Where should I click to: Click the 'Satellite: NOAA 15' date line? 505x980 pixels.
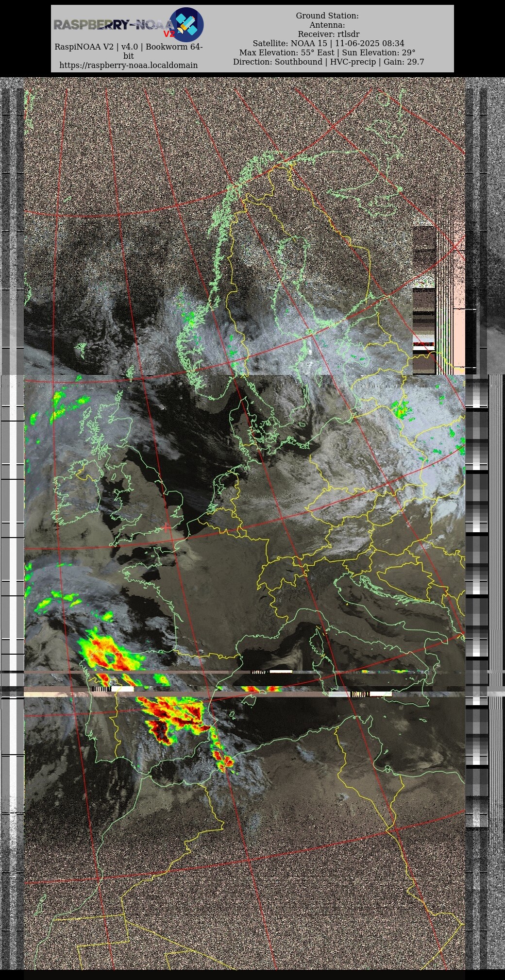328,43
